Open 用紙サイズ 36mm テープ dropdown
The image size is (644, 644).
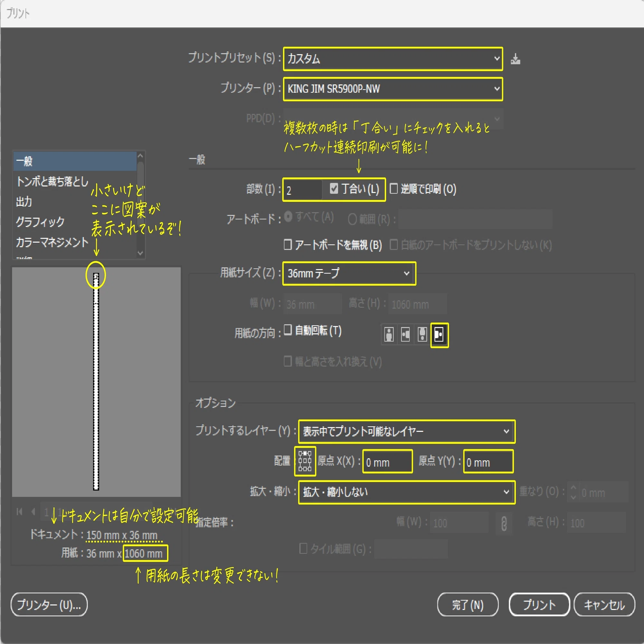point(349,273)
